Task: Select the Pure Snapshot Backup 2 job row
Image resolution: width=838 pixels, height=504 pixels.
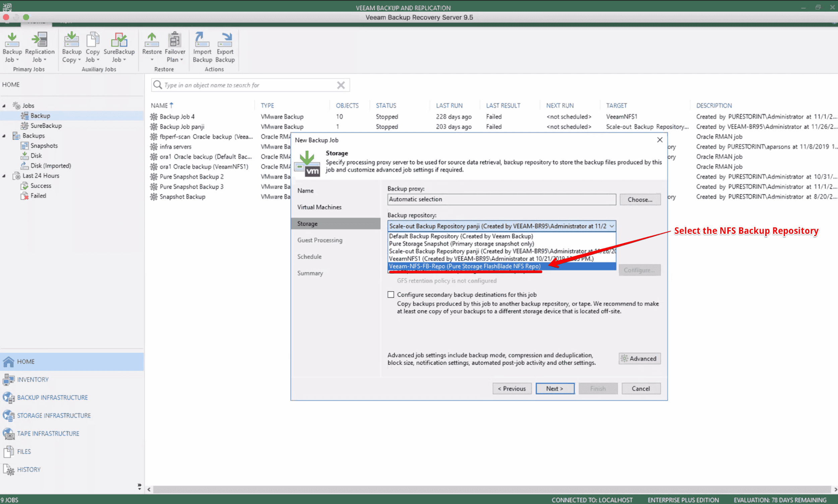Action: (x=191, y=176)
